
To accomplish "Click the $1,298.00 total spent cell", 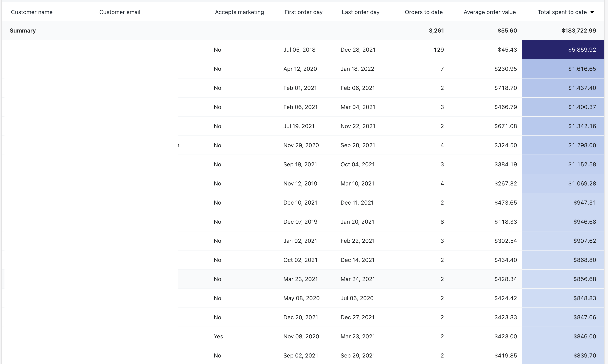I will tap(563, 145).
